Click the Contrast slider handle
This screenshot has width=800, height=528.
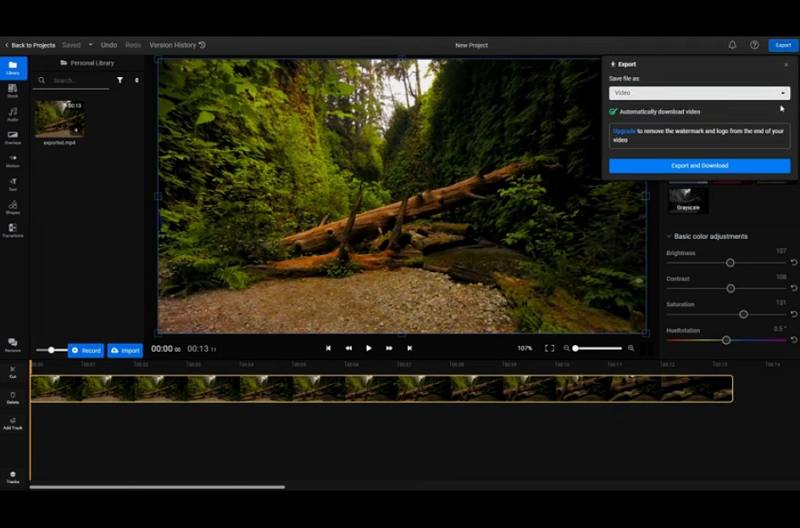click(x=731, y=288)
